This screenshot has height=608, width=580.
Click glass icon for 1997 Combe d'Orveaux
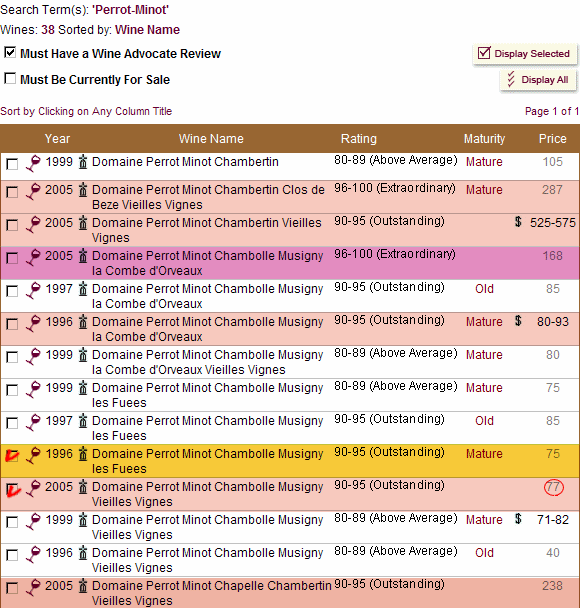pyautogui.click(x=33, y=290)
